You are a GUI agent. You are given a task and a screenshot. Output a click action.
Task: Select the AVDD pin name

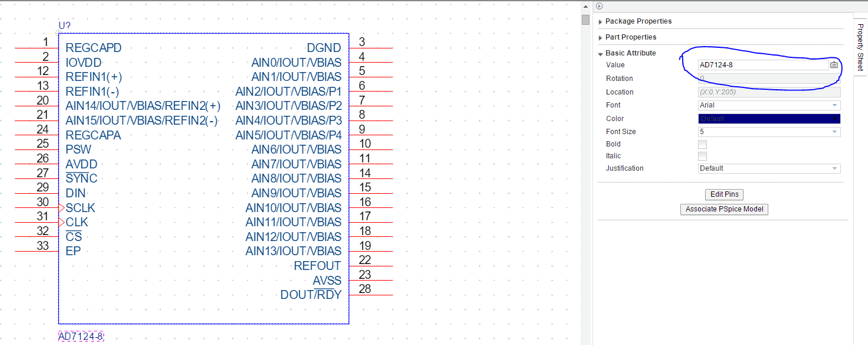pos(81,164)
